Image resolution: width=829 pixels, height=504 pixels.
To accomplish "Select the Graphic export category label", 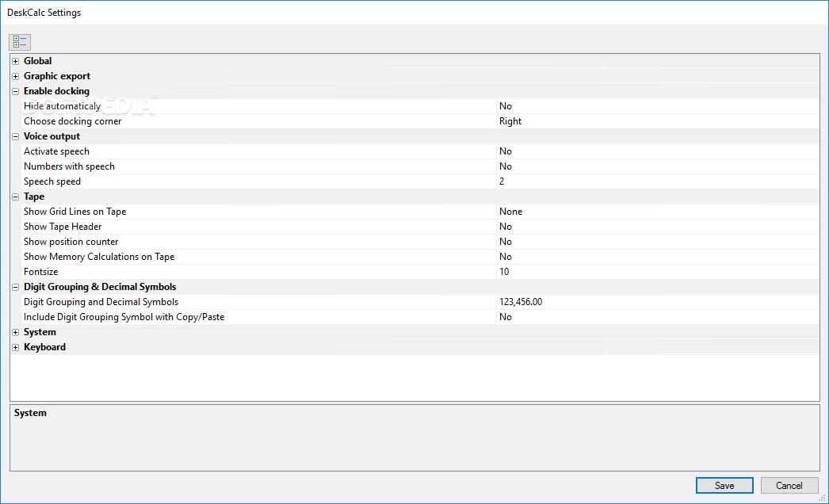I will click(57, 76).
